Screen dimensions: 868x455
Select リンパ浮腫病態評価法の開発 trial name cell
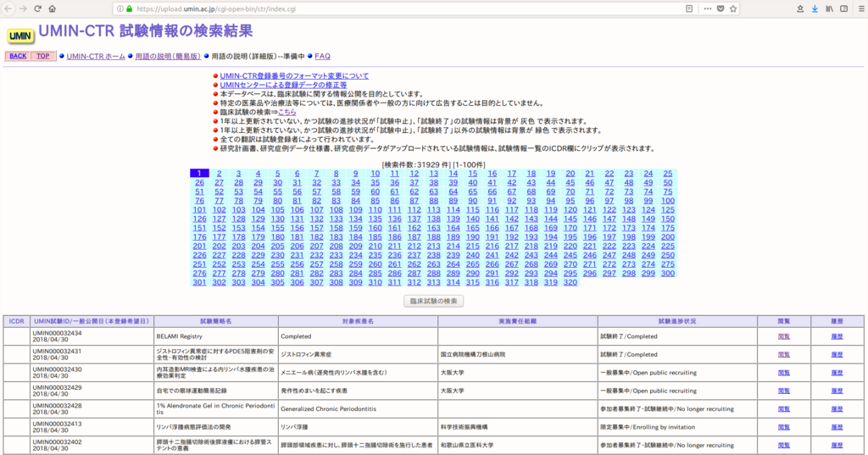coord(216,427)
